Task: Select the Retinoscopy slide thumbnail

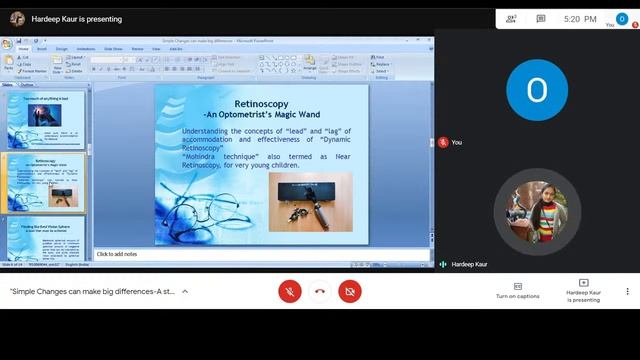Action: coord(45,183)
